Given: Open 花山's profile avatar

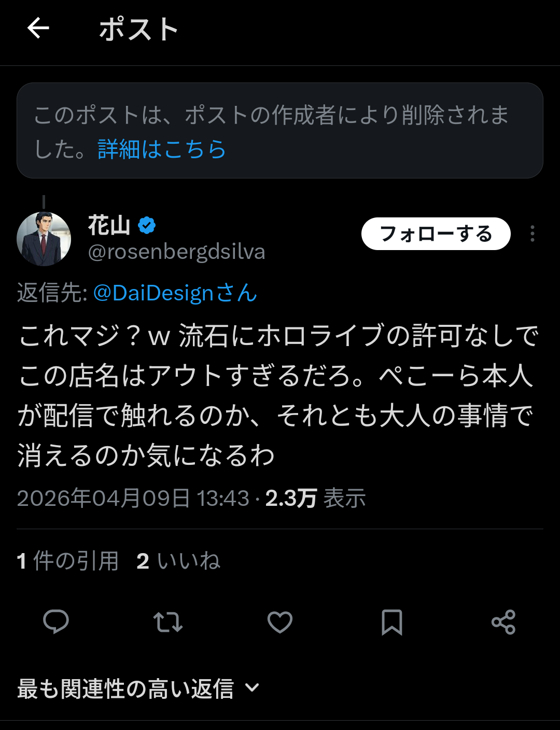Looking at the screenshot, I should pos(44,239).
